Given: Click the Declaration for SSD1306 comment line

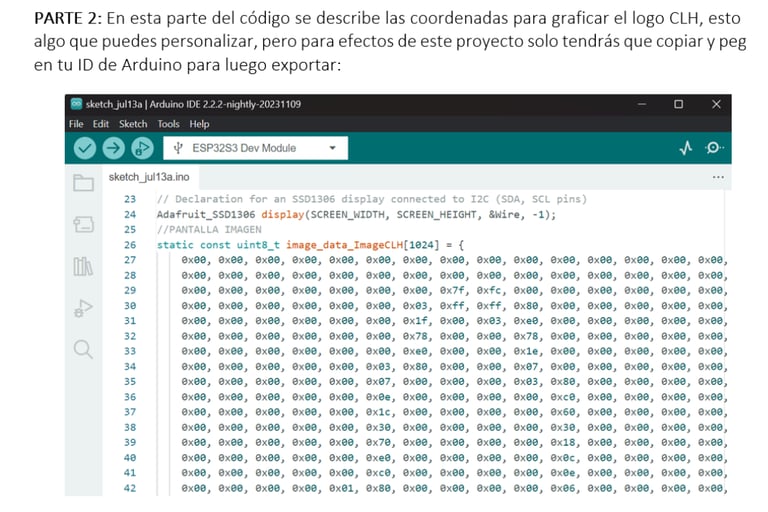Looking at the screenshot, I should coord(372,199).
